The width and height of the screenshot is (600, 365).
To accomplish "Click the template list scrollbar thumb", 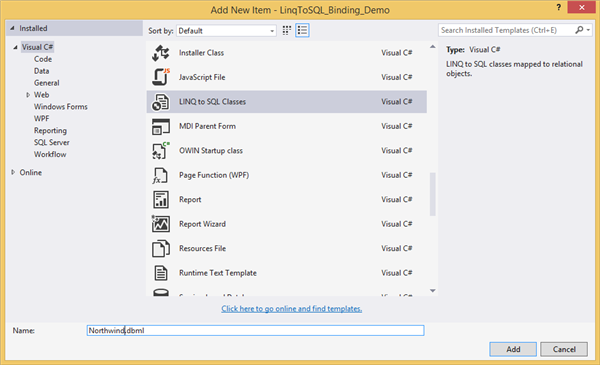I will click(x=432, y=194).
